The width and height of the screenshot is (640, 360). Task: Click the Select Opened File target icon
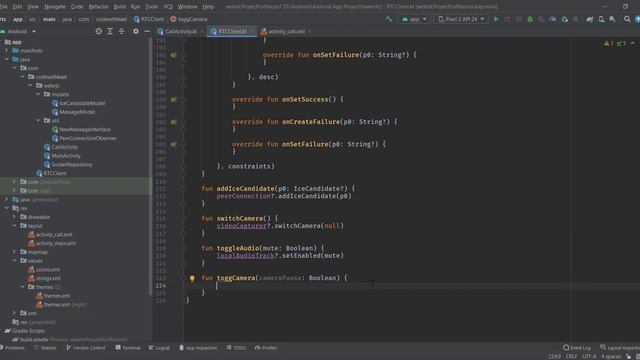pos(98,31)
